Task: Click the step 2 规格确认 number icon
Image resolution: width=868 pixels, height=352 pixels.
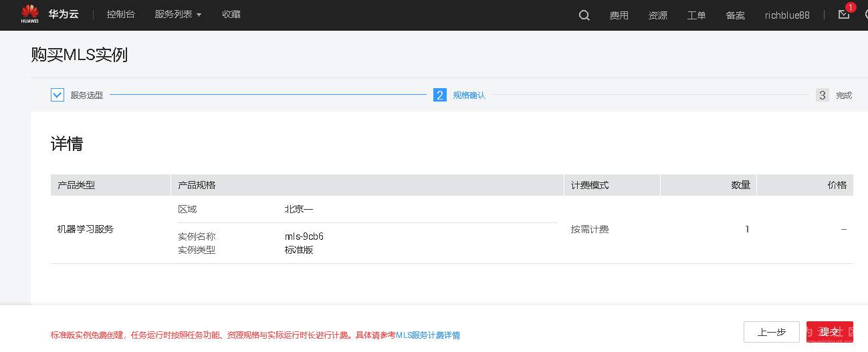Action: [x=440, y=95]
